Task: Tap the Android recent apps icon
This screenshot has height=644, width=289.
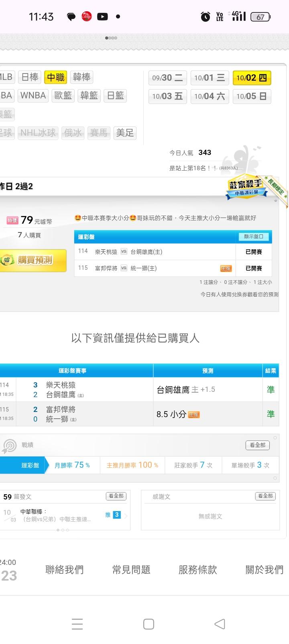Action: coord(77,624)
